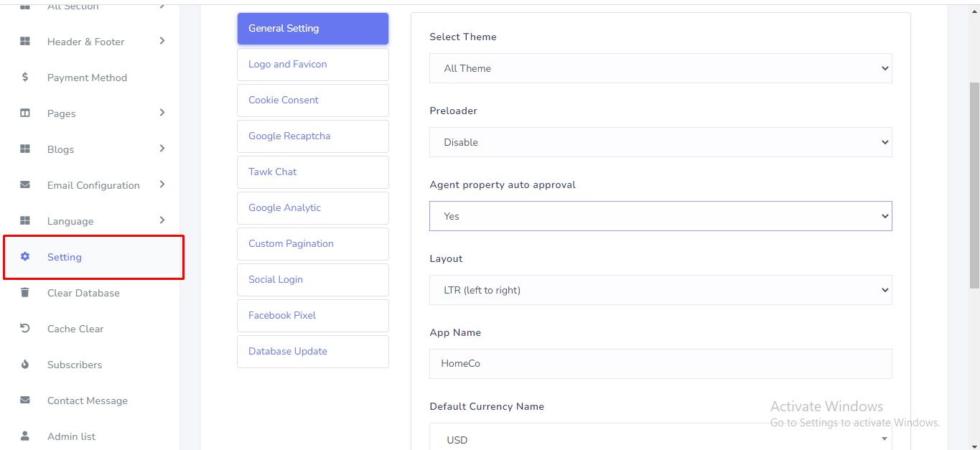The height and width of the screenshot is (450, 980).
Task: Click the trash icon for Clear Database
Action: (x=25, y=293)
